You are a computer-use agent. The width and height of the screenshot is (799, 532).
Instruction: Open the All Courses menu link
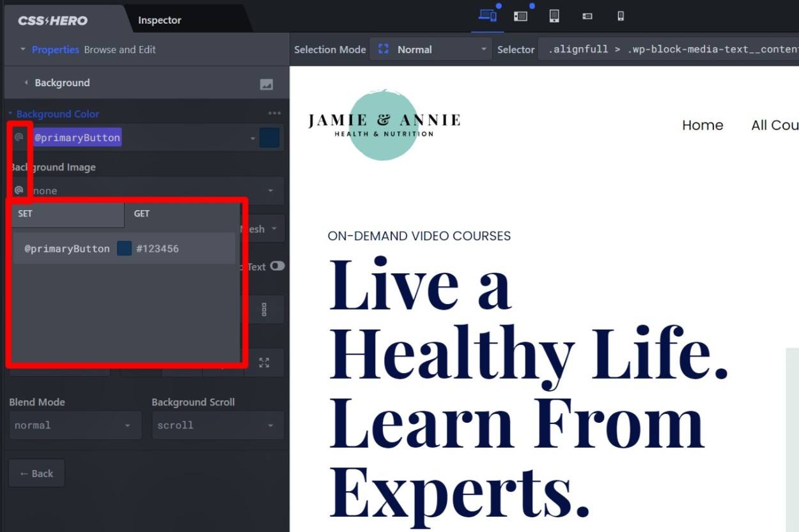coord(775,125)
